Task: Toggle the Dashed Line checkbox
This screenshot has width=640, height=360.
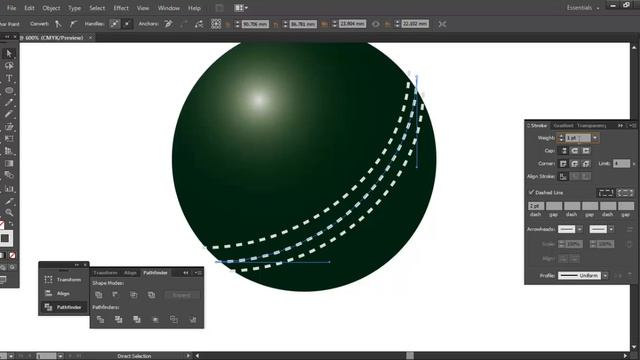Action: [531, 192]
